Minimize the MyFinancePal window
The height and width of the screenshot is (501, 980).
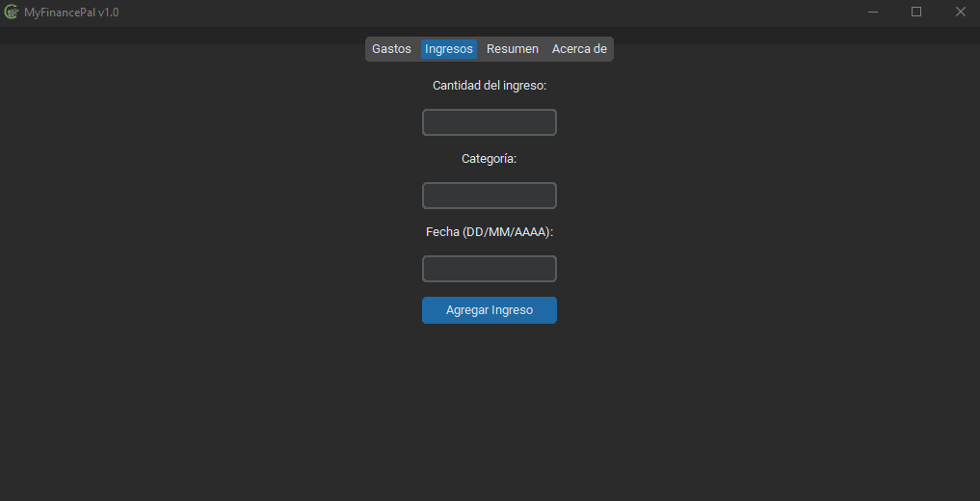click(873, 12)
